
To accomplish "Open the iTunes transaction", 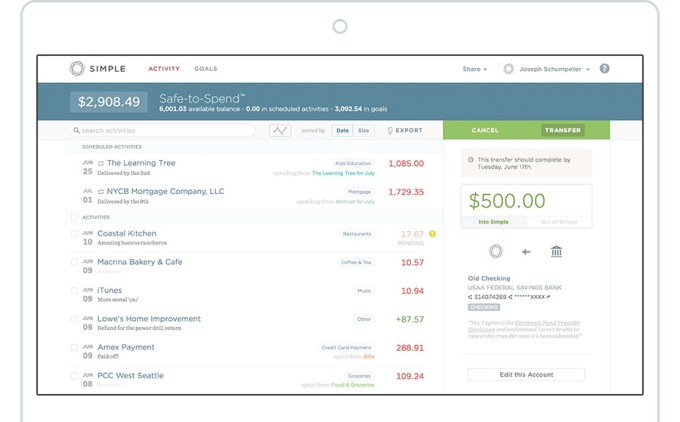I will coord(109,290).
